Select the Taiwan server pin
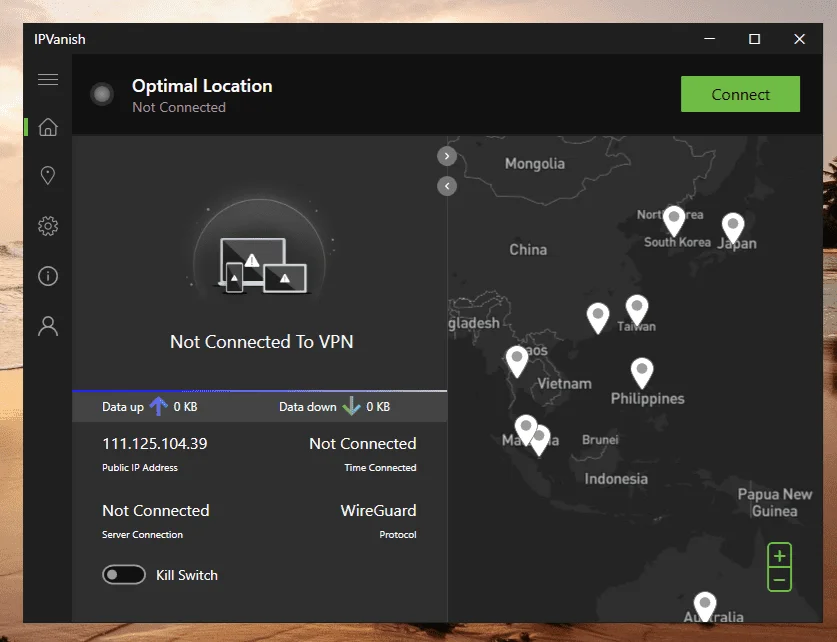Viewport: 837px width, 642px height. [637, 310]
